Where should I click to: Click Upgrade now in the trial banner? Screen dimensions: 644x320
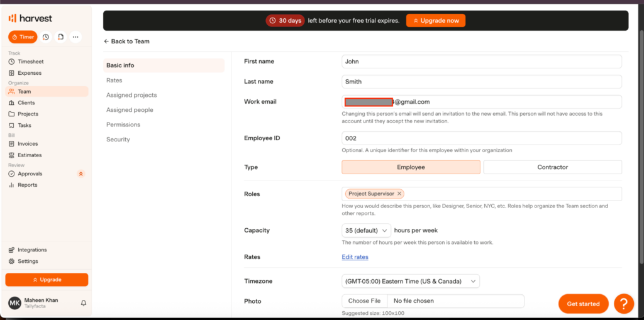tap(436, 21)
